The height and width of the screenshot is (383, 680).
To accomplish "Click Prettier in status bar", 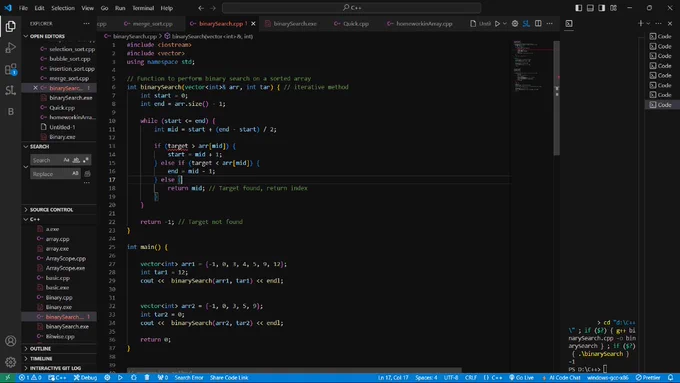I will coord(648,378).
